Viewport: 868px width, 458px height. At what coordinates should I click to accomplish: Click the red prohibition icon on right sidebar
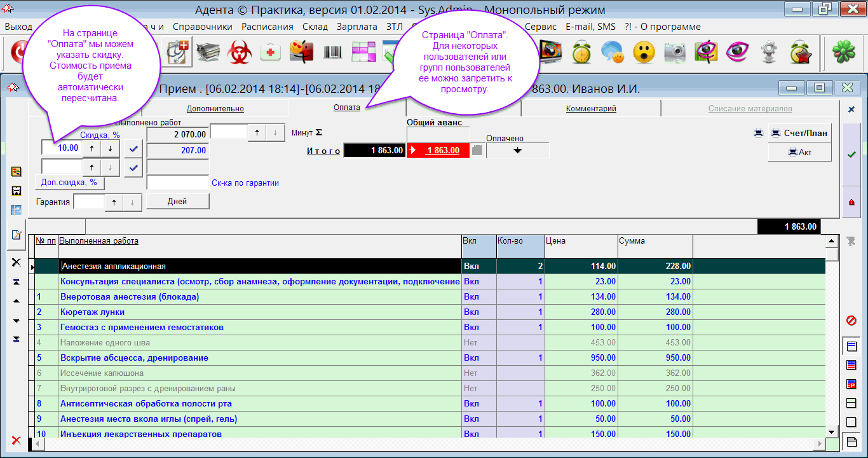pos(851,320)
